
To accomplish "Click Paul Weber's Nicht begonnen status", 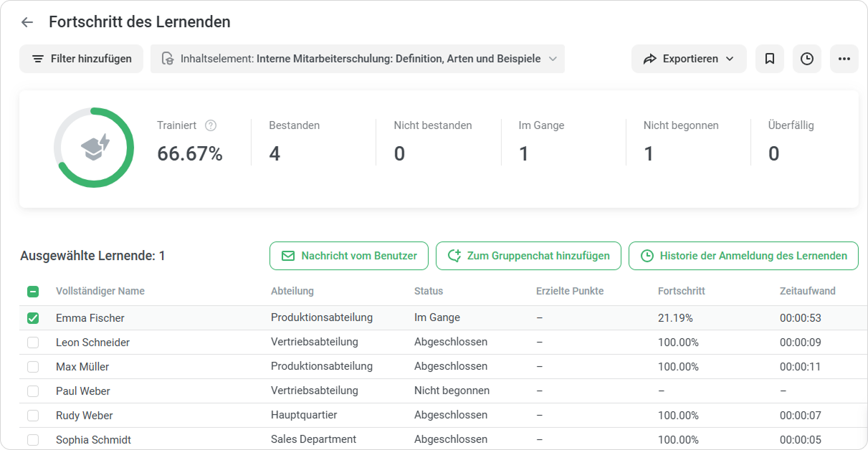I will click(x=452, y=391).
